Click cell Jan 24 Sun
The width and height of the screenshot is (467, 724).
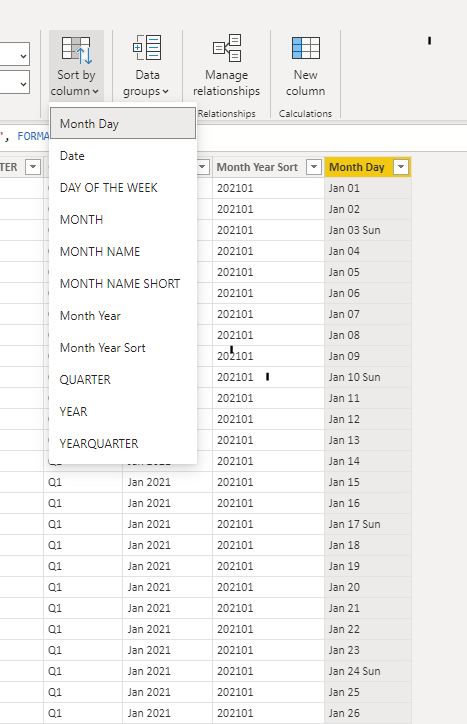[x=367, y=671]
